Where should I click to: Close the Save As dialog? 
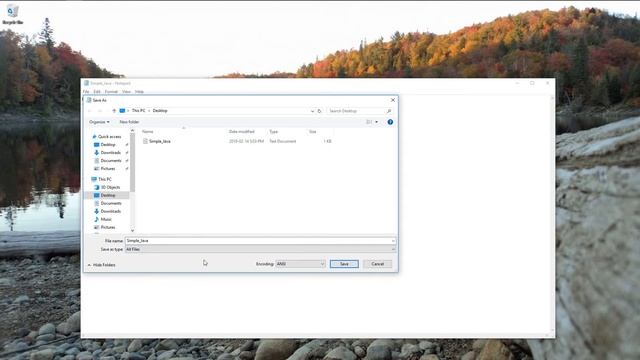[393, 100]
